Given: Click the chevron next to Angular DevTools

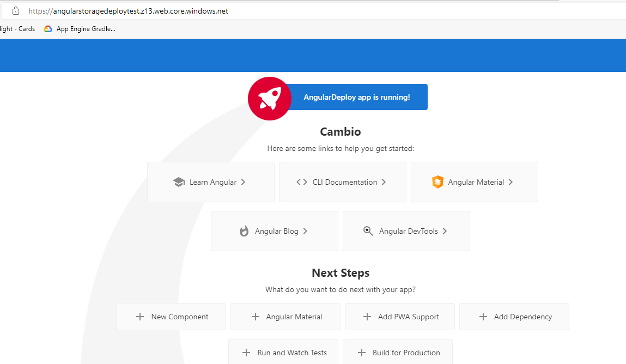Looking at the screenshot, I should click(x=445, y=231).
